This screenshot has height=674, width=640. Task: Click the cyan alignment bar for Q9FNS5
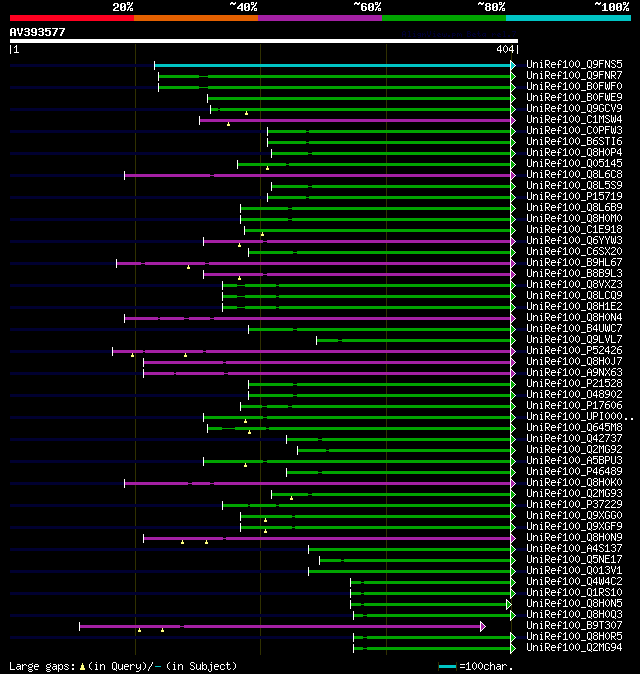click(333, 66)
